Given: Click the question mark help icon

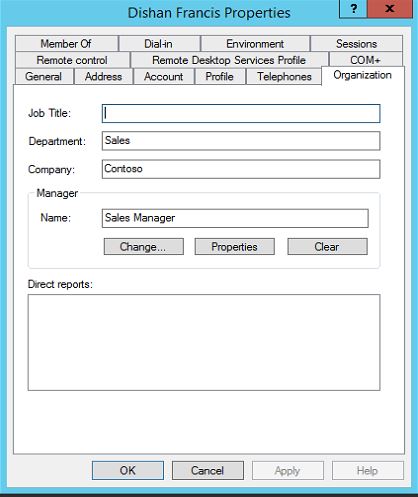Looking at the screenshot, I should (353, 9).
